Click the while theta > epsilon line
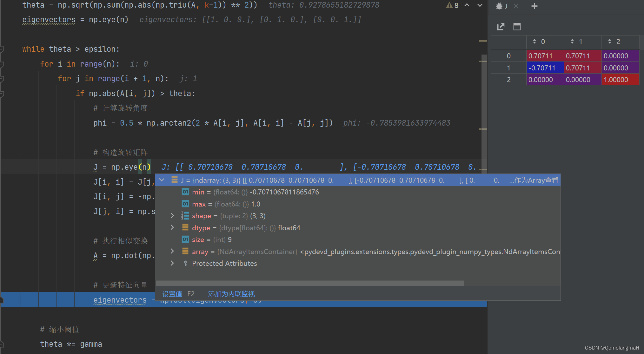This screenshot has width=644, height=354. point(71,49)
